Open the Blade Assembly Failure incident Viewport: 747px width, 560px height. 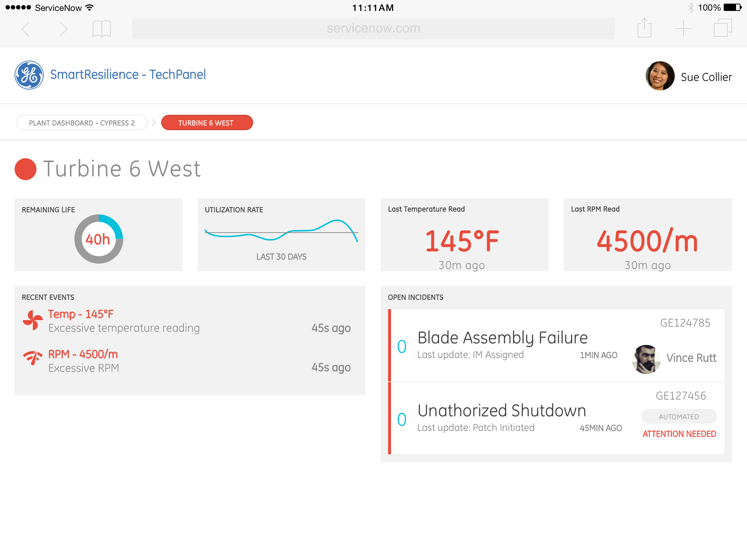point(502,338)
